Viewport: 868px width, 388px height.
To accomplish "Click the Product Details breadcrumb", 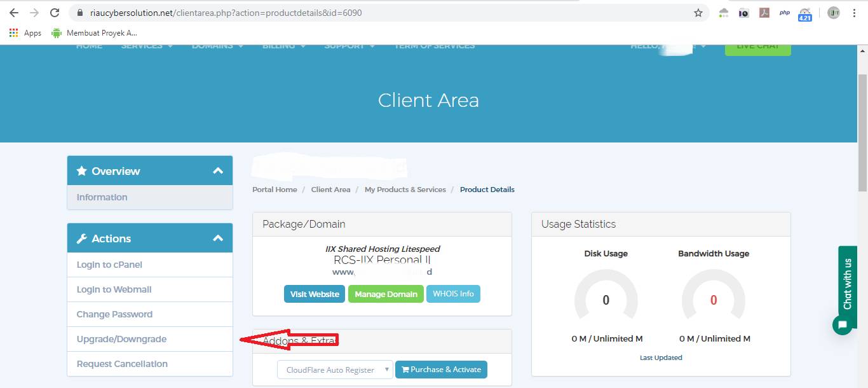I will click(x=487, y=190).
